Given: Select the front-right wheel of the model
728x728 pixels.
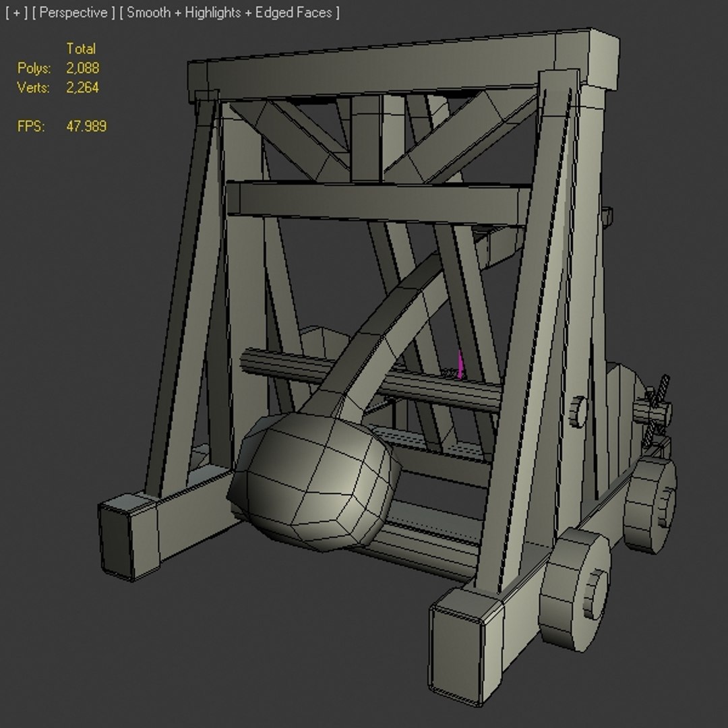Looking at the screenshot, I should (575, 590).
